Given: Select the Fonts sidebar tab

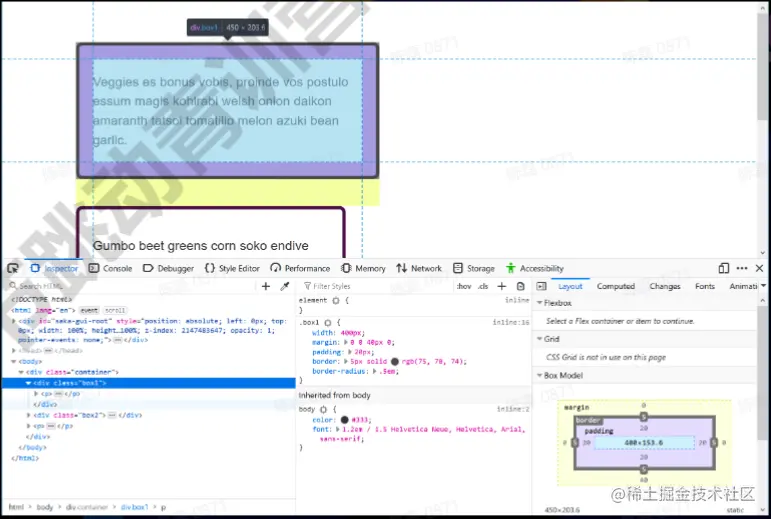Looking at the screenshot, I should point(705,286).
